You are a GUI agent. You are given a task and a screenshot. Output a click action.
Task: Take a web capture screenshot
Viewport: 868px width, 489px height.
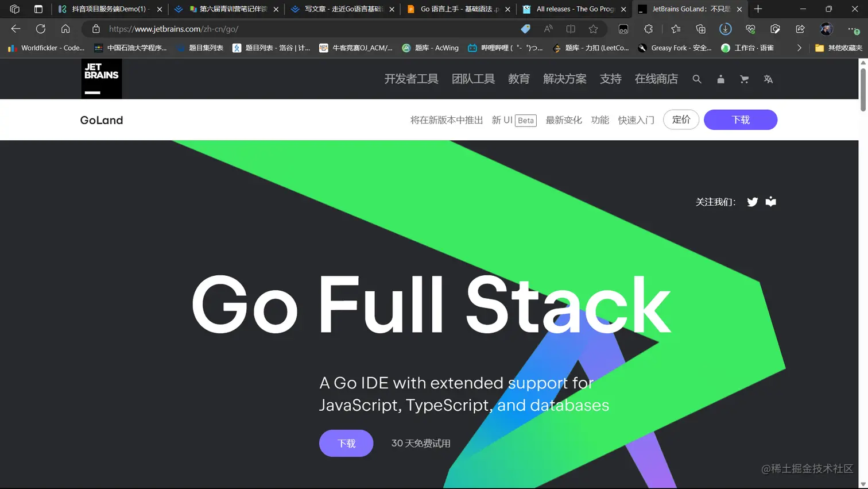pos(776,29)
